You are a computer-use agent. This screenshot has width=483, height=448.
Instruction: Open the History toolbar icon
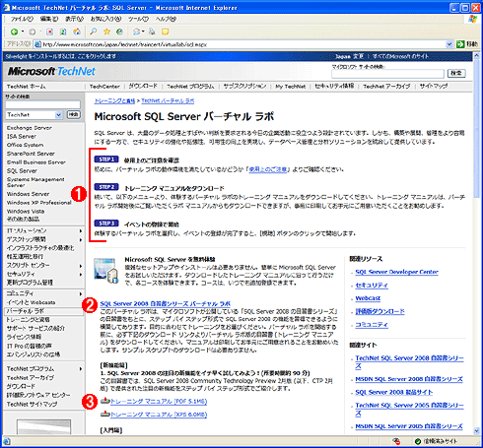click(119, 32)
